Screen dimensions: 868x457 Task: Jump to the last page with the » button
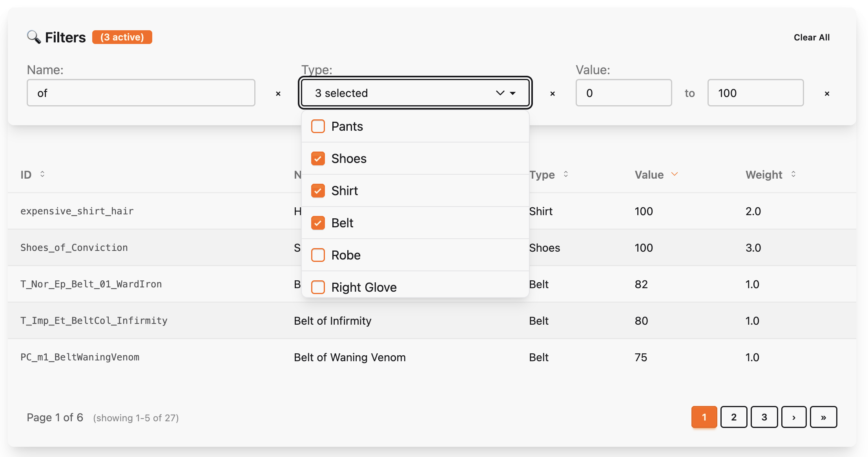(x=823, y=417)
